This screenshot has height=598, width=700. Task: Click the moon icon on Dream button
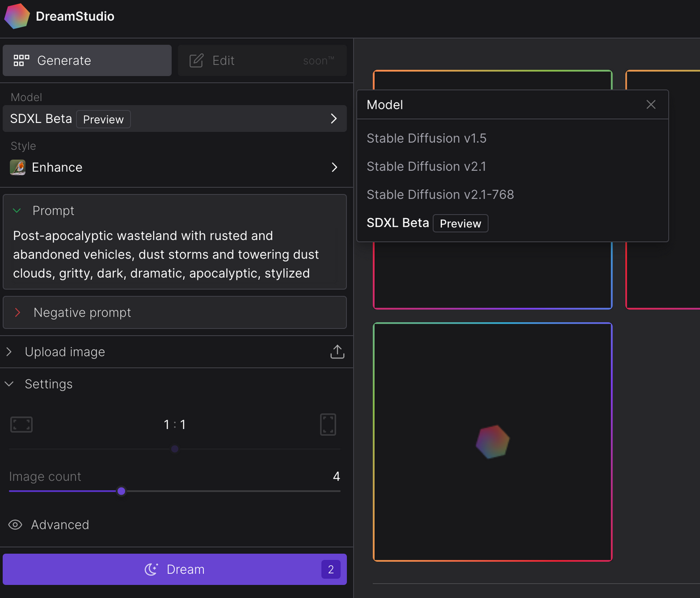(151, 570)
